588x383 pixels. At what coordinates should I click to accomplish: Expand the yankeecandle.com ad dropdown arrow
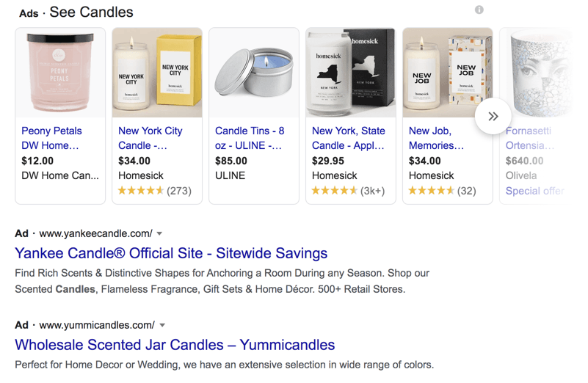coord(159,234)
